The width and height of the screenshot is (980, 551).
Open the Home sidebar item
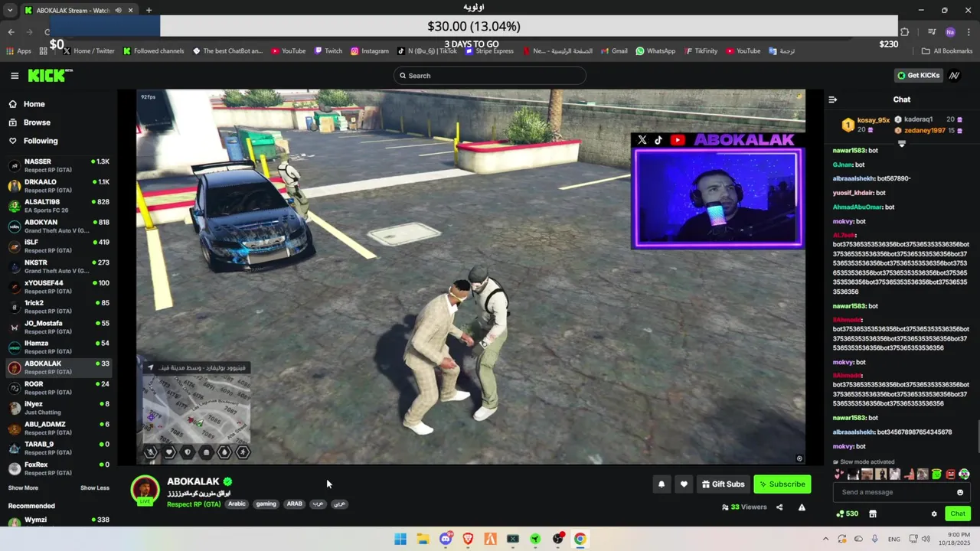[x=59, y=104]
